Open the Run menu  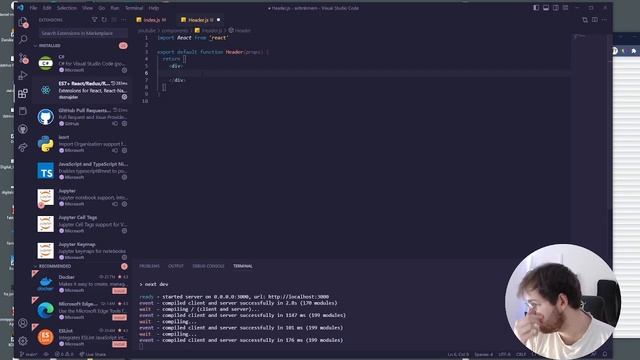[115, 8]
